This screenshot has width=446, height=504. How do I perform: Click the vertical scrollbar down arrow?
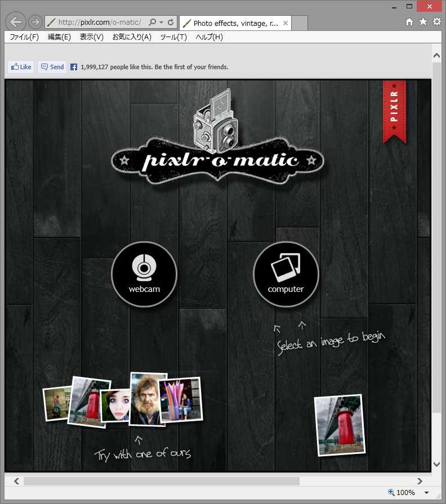[x=436, y=464]
